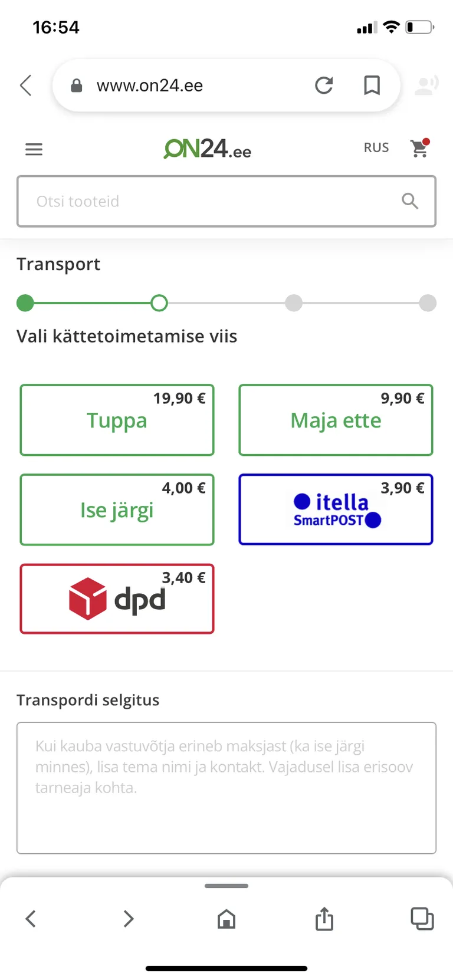Go to browser home page

226,919
